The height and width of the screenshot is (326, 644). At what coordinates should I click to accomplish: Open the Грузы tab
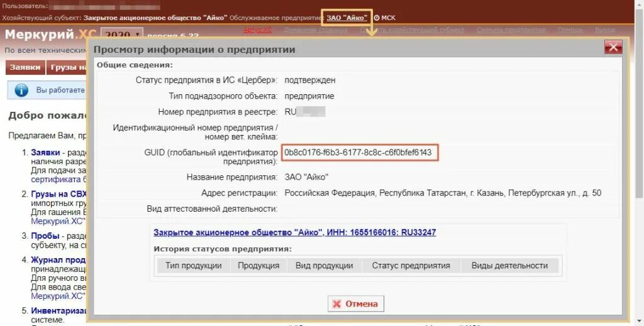point(67,68)
